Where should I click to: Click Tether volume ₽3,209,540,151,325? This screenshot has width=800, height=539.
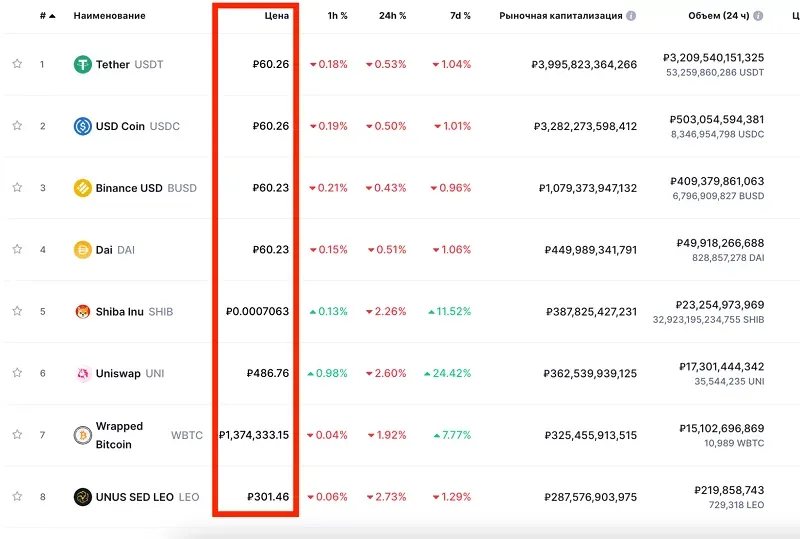coord(714,58)
